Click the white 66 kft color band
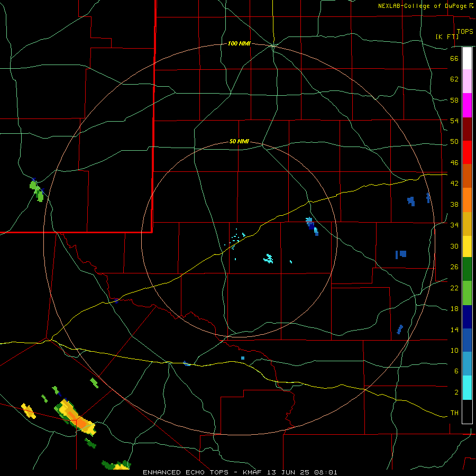The width and height of the screenshot is (476, 476). [467, 58]
